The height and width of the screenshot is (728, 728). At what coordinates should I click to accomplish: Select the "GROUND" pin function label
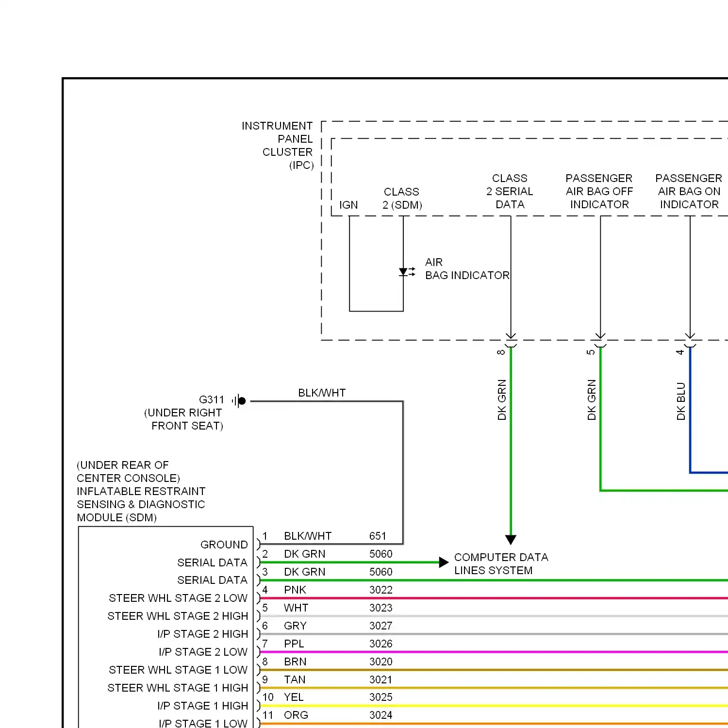224,545
